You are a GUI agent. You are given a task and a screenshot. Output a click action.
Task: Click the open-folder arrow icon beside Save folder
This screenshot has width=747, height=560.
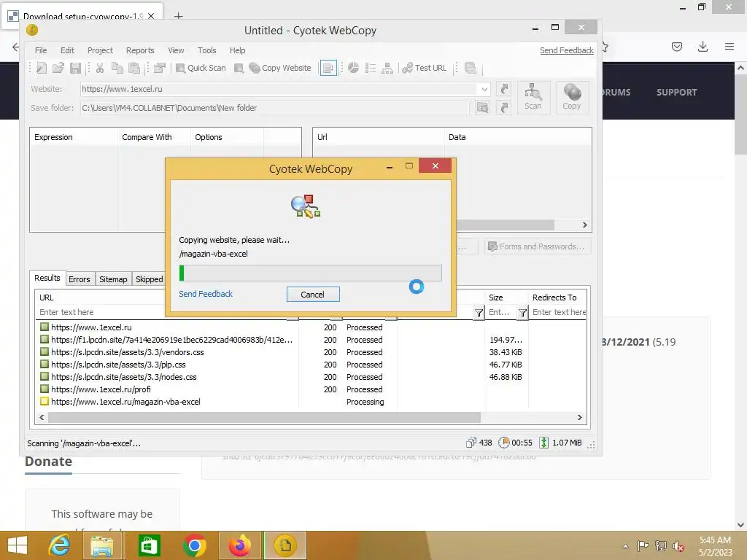pyautogui.click(x=504, y=108)
